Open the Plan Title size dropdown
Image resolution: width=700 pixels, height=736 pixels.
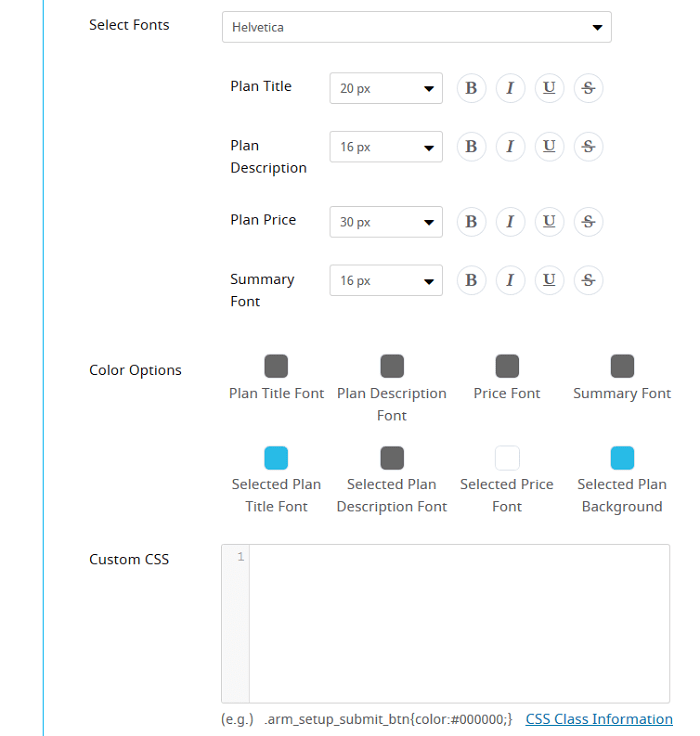click(x=386, y=88)
